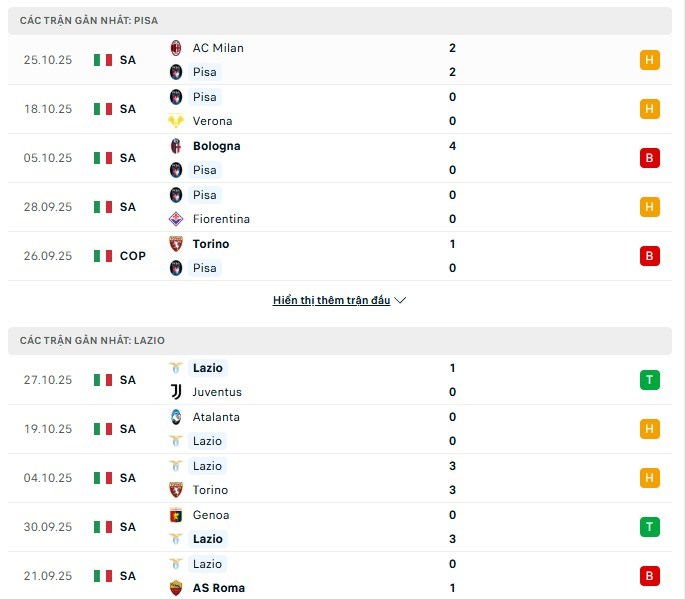Select the 'Các trận gần nhất: Lazio' header

click(x=92, y=341)
